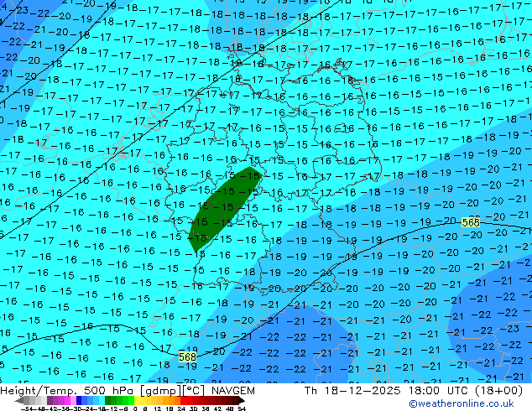Click the dark blue swatch on the temperature scale
Screen dimensions: 532x411
click(x=79, y=400)
